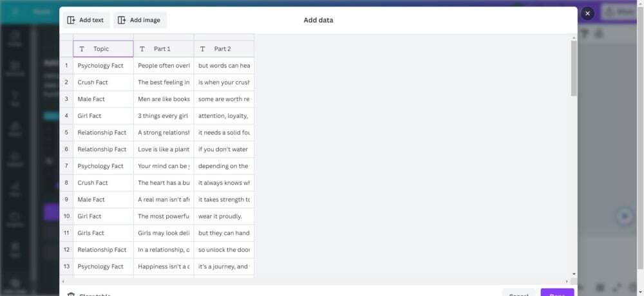This screenshot has height=296, width=644.
Task: Click row 12 cell 'Relationship Fact'
Action: pyautogui.click(x=103, y=250)
